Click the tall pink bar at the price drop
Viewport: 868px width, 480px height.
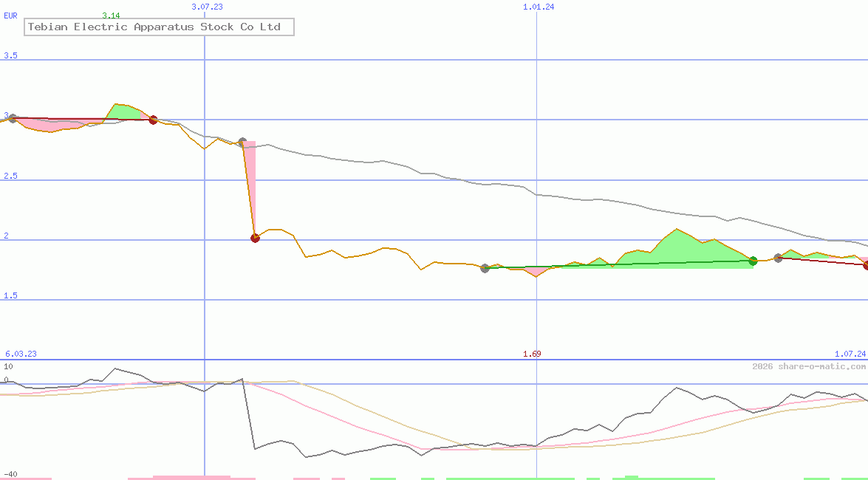pos(250,177)
